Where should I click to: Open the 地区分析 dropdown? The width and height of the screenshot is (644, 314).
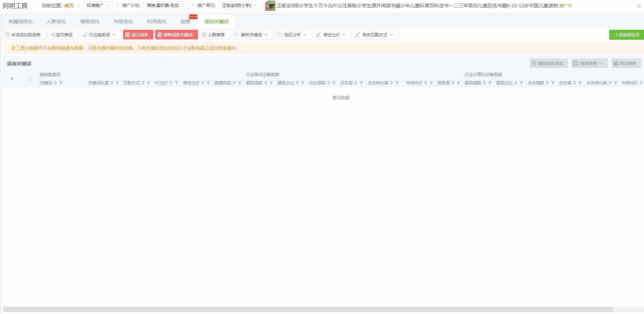tap(294, 35)
